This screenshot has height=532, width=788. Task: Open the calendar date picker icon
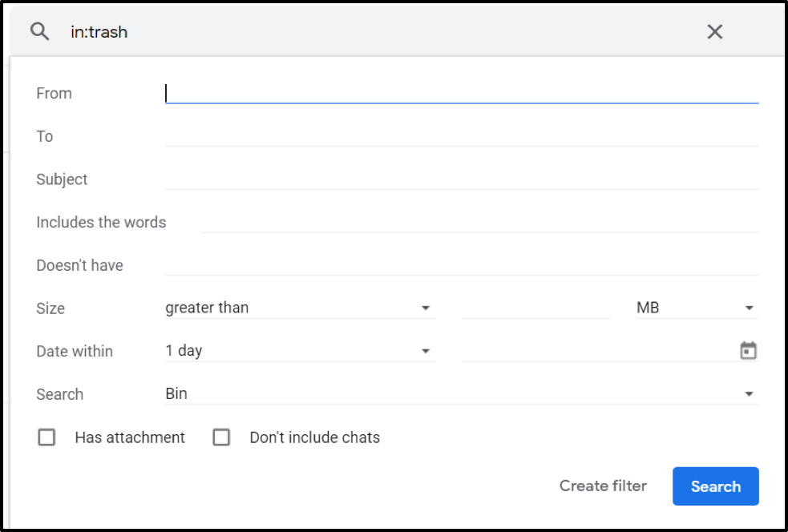click(x=748, y=351)
